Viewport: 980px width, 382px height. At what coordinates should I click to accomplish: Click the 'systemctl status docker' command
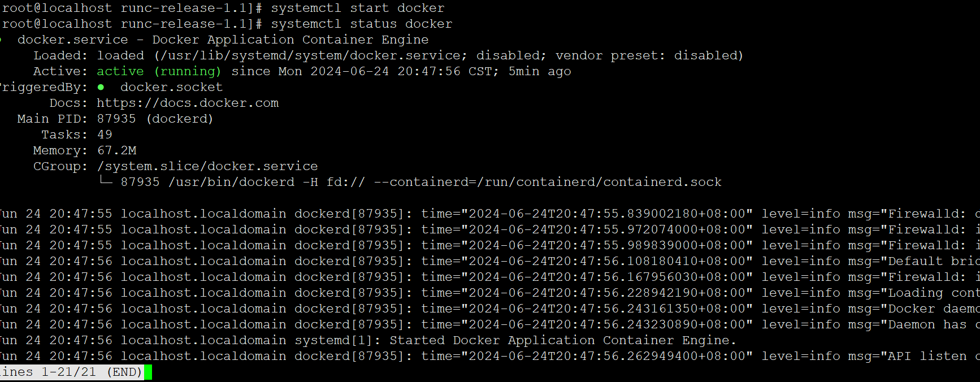362,24
